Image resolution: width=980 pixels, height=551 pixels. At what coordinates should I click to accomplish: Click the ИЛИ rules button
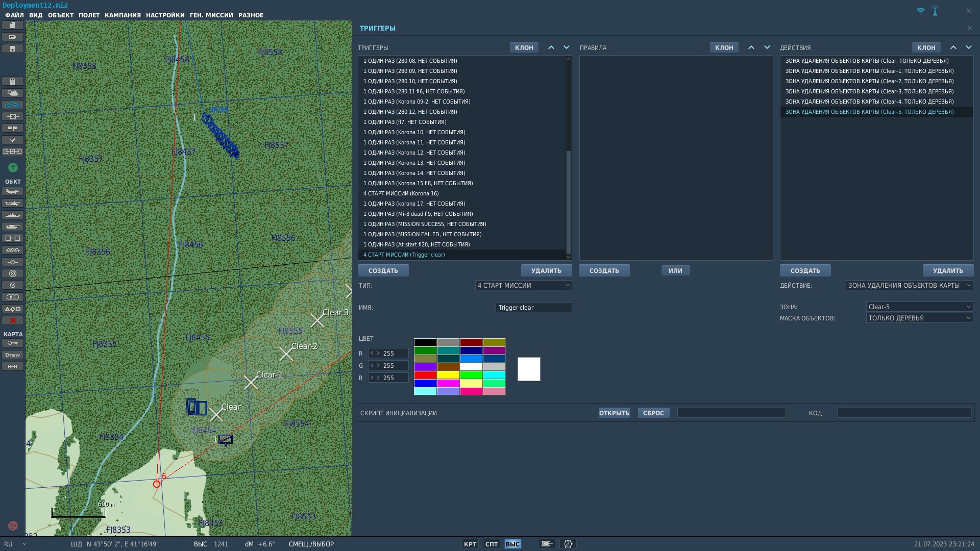pyautogui.click(x=675, y=270)
